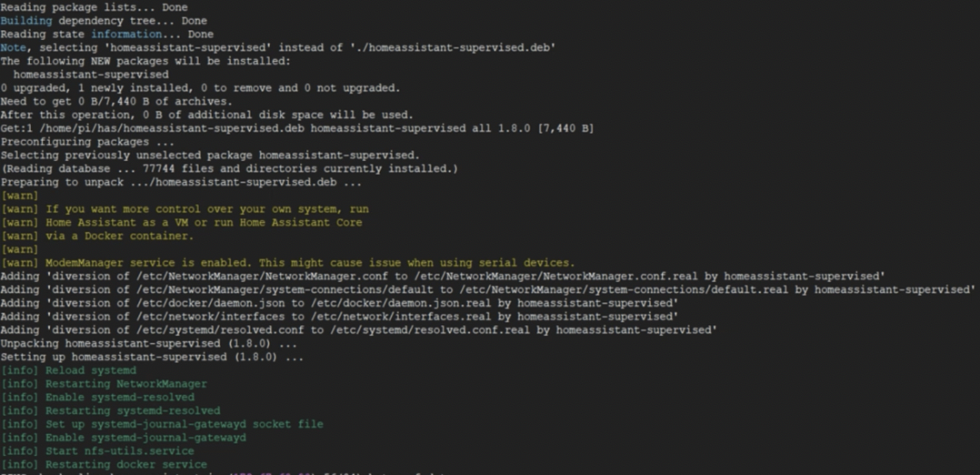Click the 'Preparing to unpack' line

(168, 182)
